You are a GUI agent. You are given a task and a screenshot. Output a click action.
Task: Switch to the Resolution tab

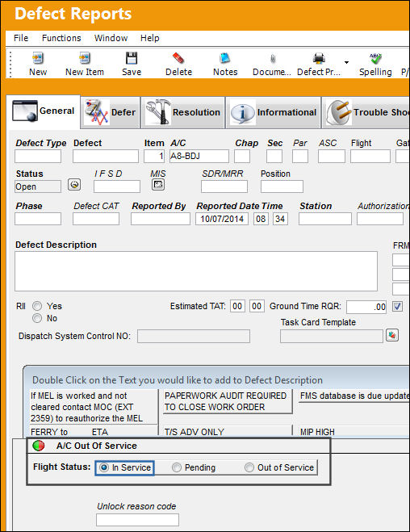(x=183, y=112)
